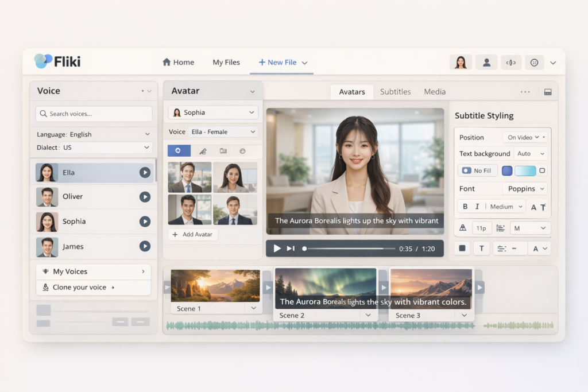The height and width of the screenshot is (392, 588).
Task: Toggle italic formatting for subtitles
Action: tap(477, 206)
